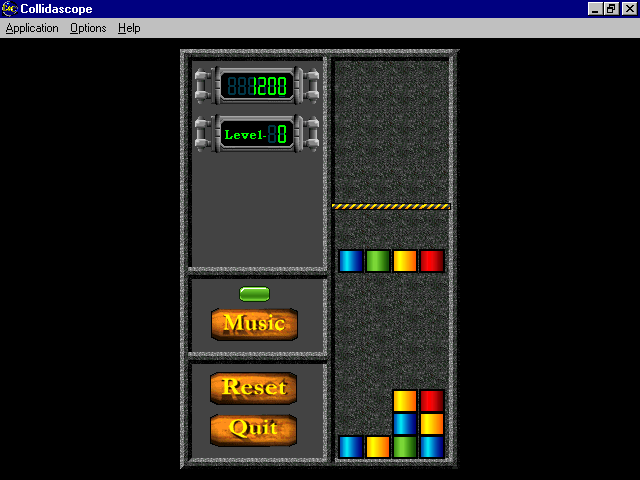Open the Help menu
Screen dimensions: 640x480
129,28
